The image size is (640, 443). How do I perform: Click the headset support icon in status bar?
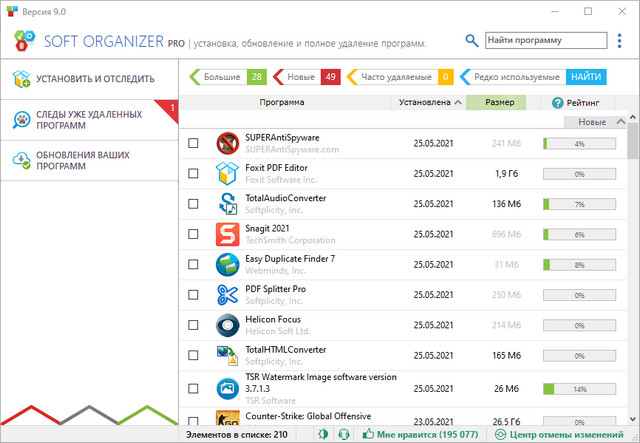tap(344, 435)
